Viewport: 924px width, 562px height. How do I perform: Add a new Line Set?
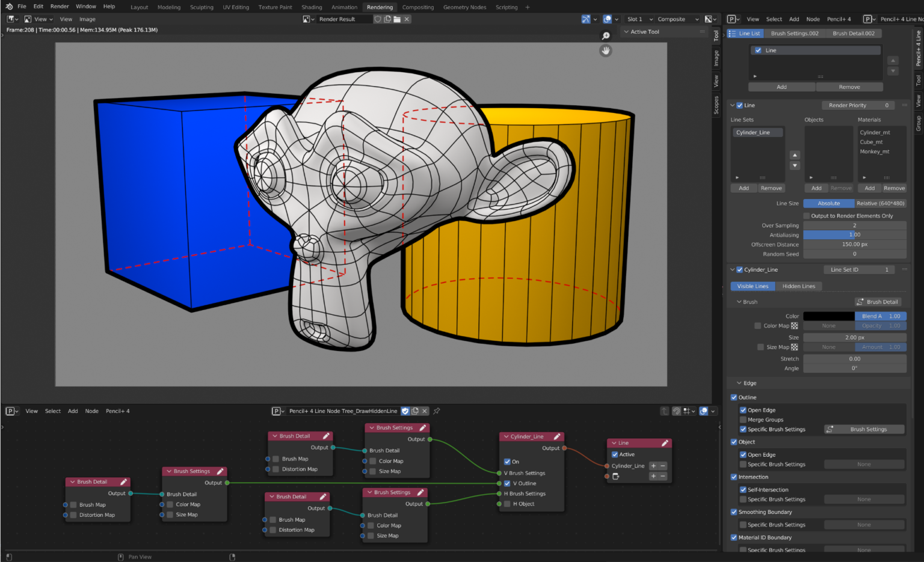(744, 188)
